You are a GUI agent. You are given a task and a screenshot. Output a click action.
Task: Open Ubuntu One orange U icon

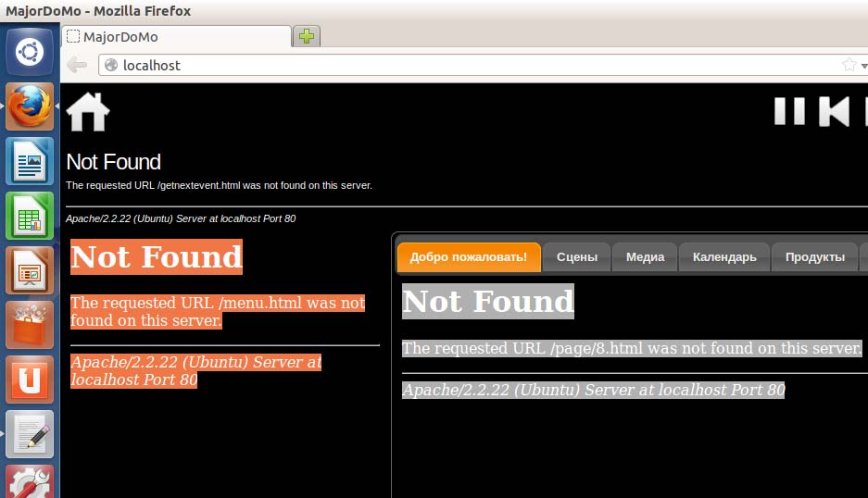pos(30,380)
